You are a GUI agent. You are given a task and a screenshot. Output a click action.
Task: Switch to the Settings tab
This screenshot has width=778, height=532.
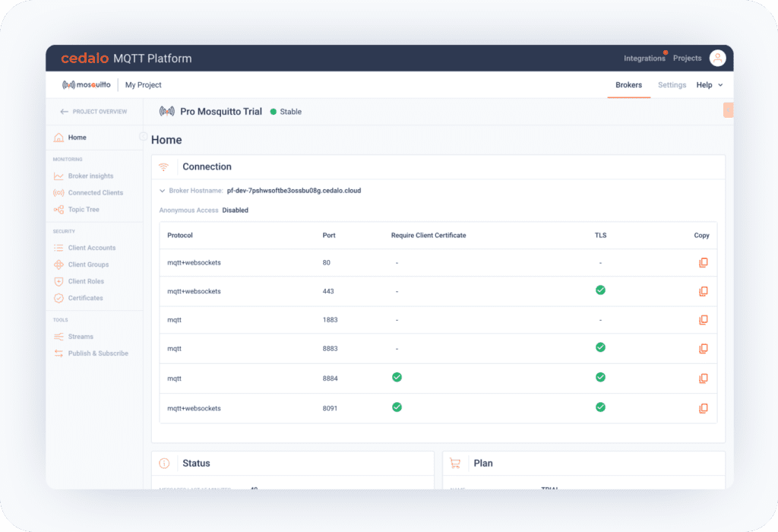click(x=672, y=85)
